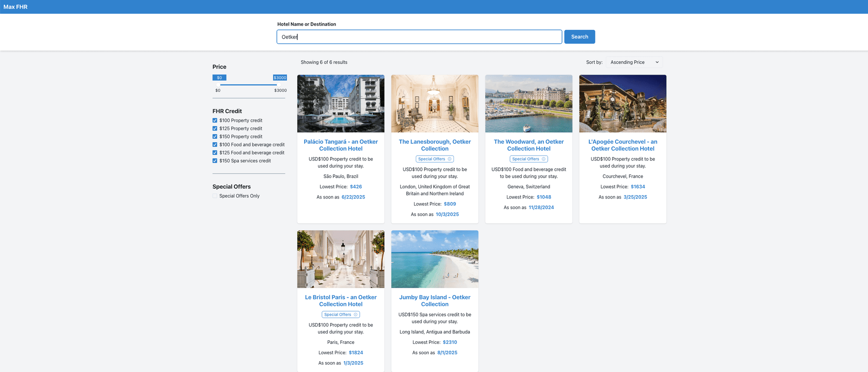
Task: Click Le Bristol lowest price $1824
Action: tap(356, 353)
